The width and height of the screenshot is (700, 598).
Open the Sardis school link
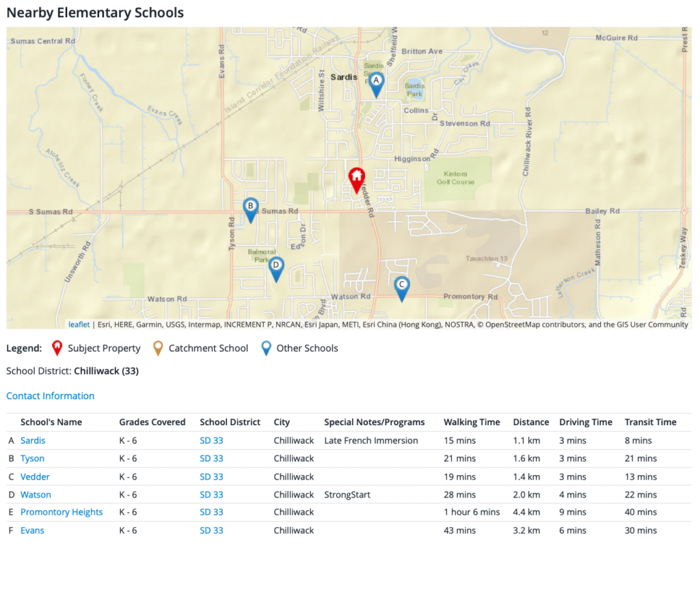(33, 441)
